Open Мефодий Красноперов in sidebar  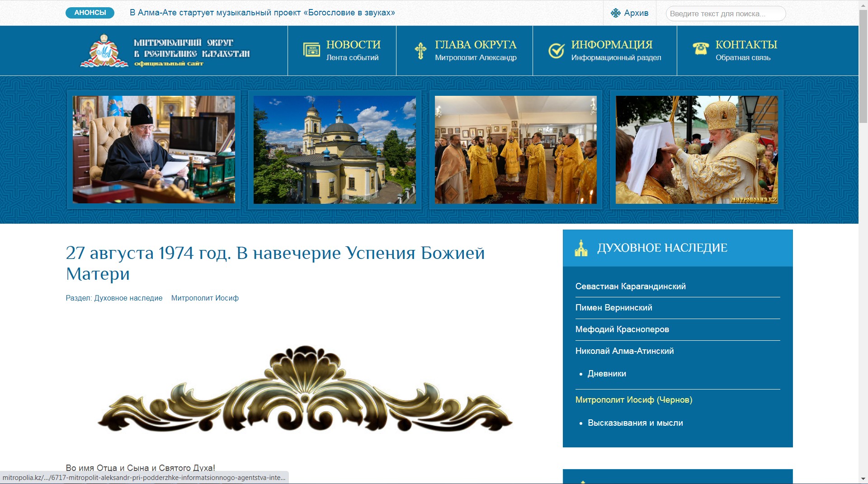click(x=622, y=329)
